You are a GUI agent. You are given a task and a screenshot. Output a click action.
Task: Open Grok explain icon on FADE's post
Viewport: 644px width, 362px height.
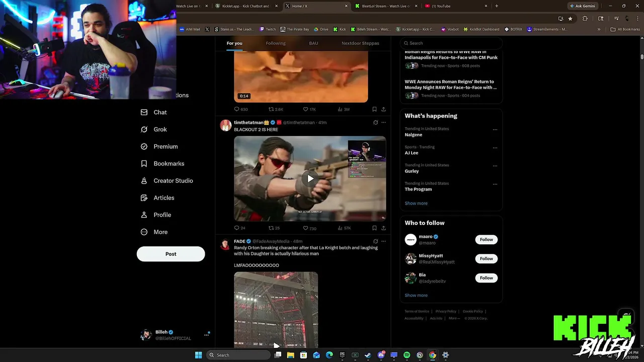click(375, 241)
